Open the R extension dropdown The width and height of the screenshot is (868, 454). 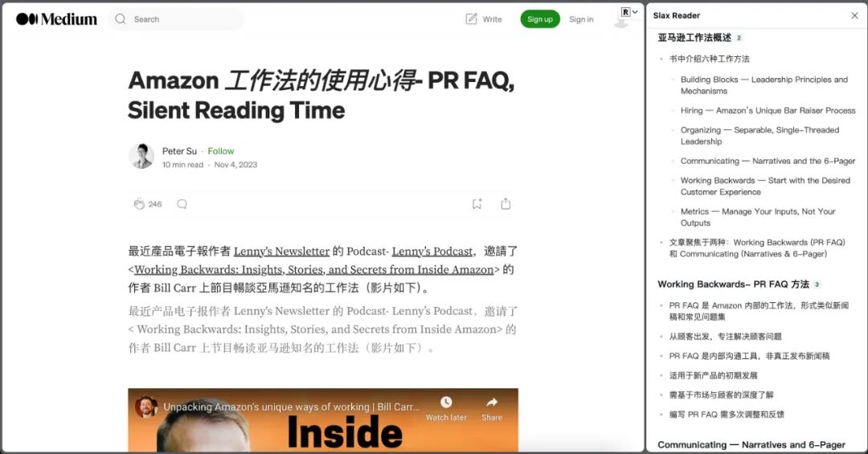coord(629,11)
